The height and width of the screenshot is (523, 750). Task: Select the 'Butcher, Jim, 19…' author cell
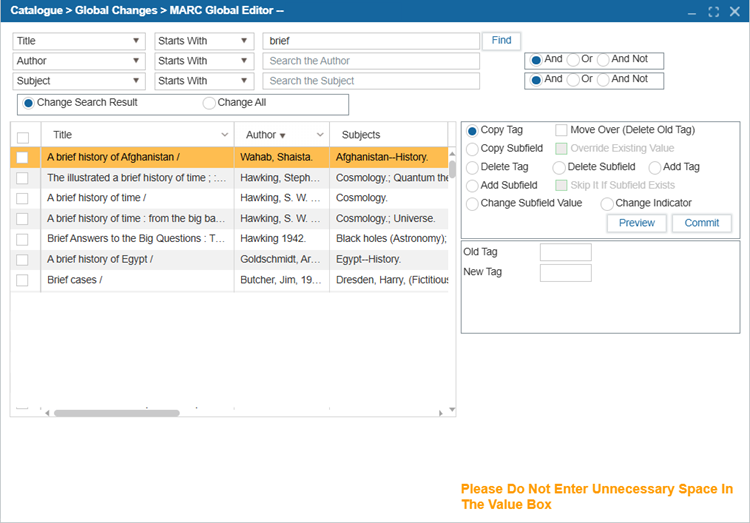pos(282,280)
